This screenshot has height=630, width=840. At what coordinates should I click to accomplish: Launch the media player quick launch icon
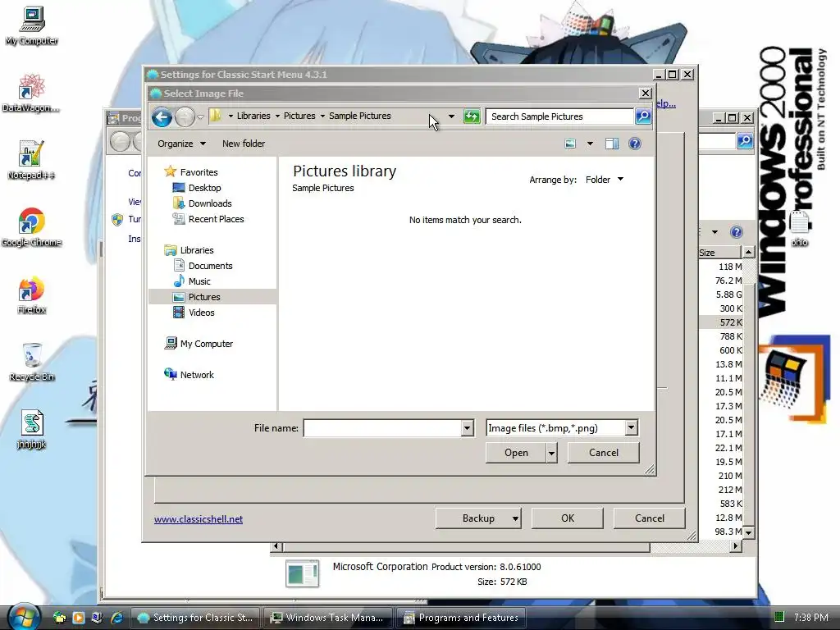click(x=78, y=618)
